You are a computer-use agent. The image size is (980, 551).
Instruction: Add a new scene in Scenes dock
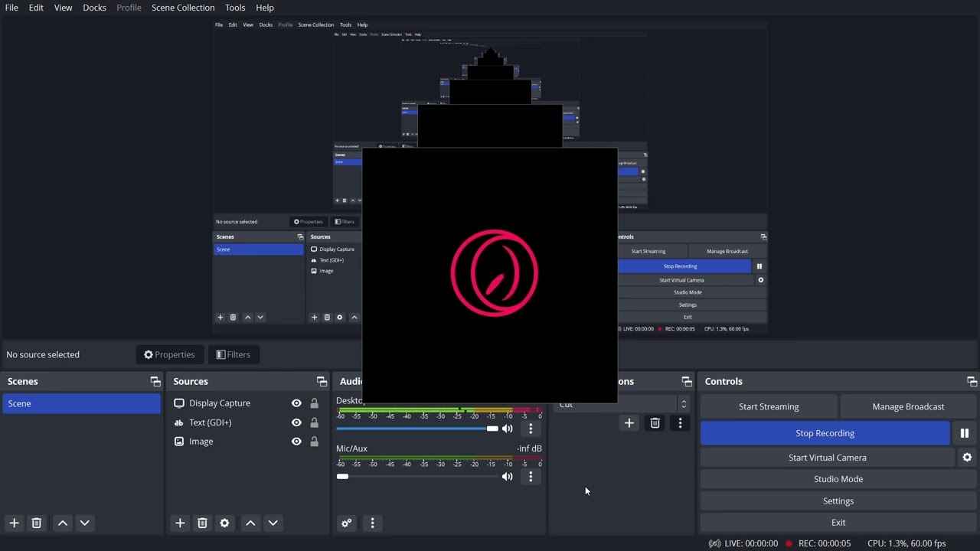pyautogui.click(x=14, y=523)
